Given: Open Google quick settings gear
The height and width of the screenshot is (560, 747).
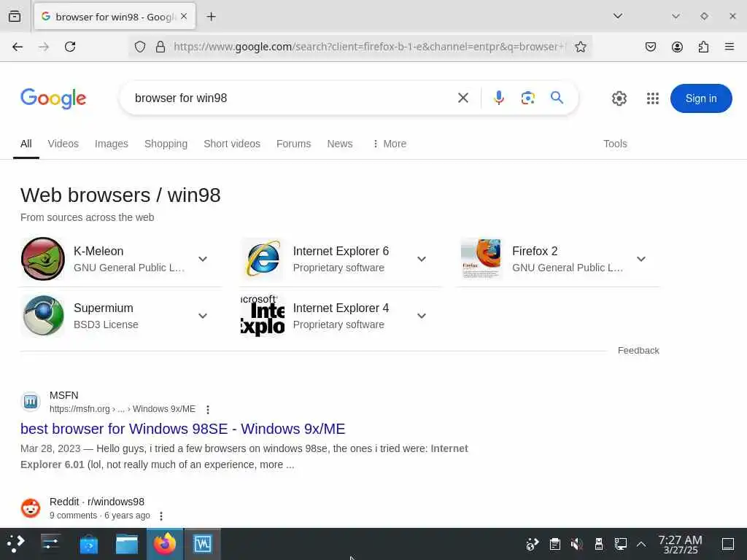Looking at the screenshot, I should click(x=619, y=98).
